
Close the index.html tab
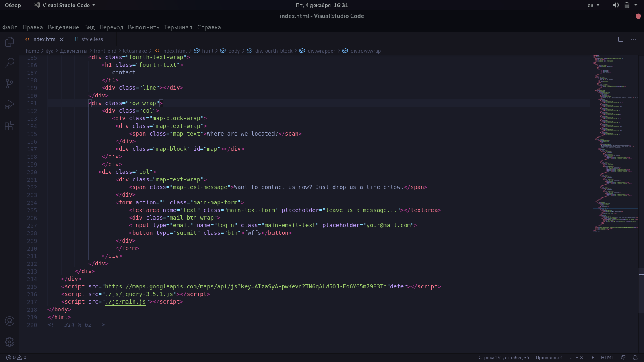click(62, 39)
